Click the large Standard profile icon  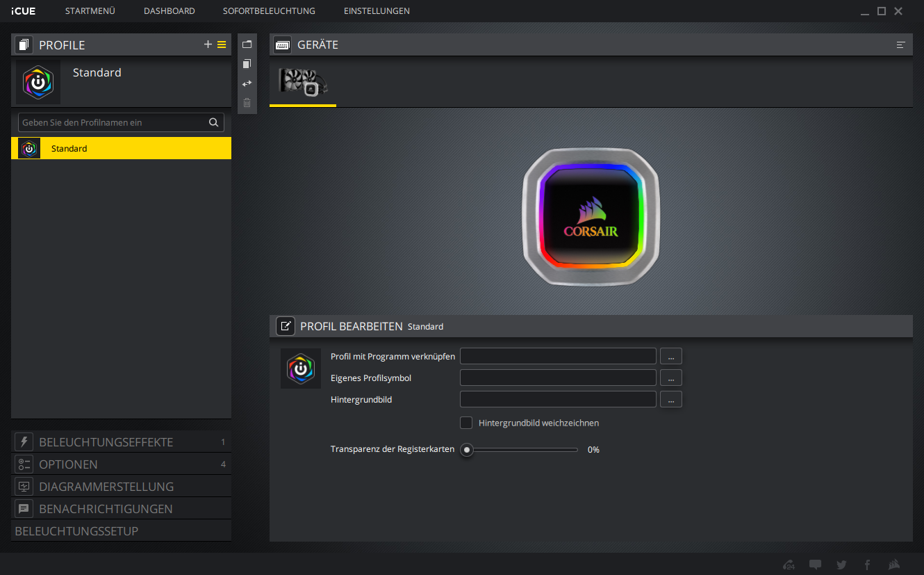coord(38,82)
